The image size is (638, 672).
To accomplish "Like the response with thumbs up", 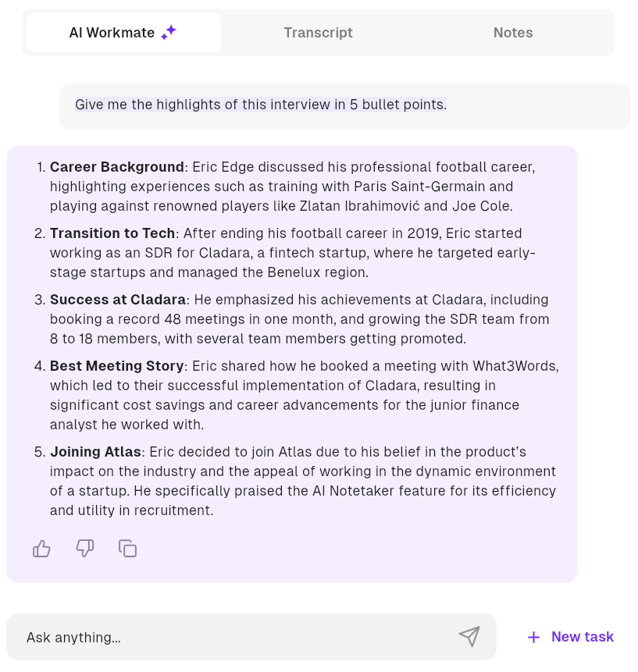I will point(41,549).
